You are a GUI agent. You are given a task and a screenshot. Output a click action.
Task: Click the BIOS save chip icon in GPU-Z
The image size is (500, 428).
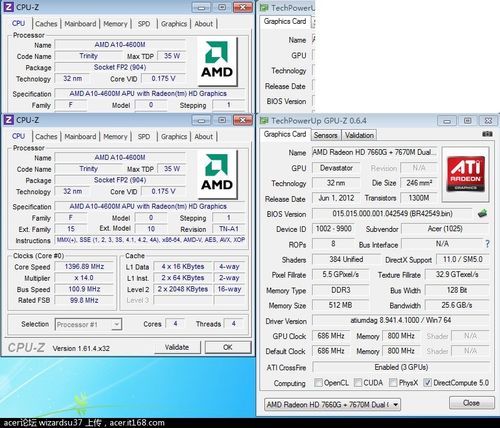point(482,213)
